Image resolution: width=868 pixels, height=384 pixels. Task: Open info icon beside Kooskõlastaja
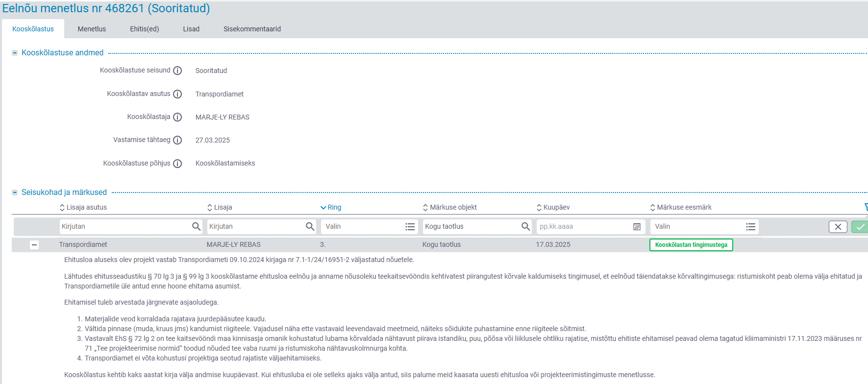177,117
